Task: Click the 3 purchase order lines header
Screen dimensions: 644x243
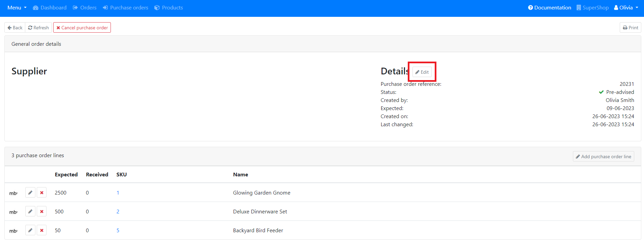Action: click(38, 155)
